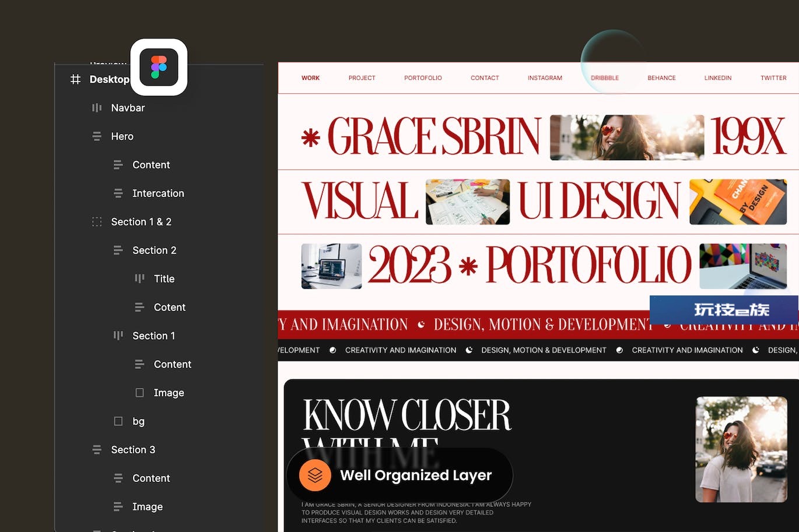
Task: Select the Cotent layer
Action: pyautogui.click(x=170, y=307)
